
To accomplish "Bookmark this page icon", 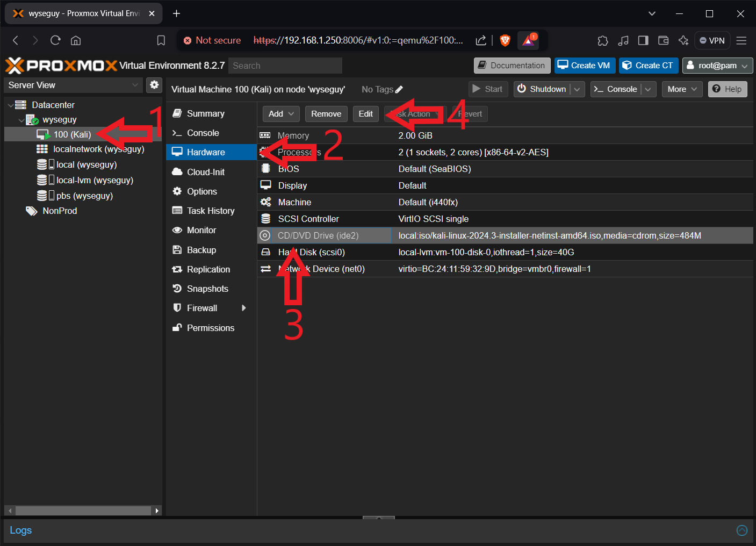I will [161, 40].
